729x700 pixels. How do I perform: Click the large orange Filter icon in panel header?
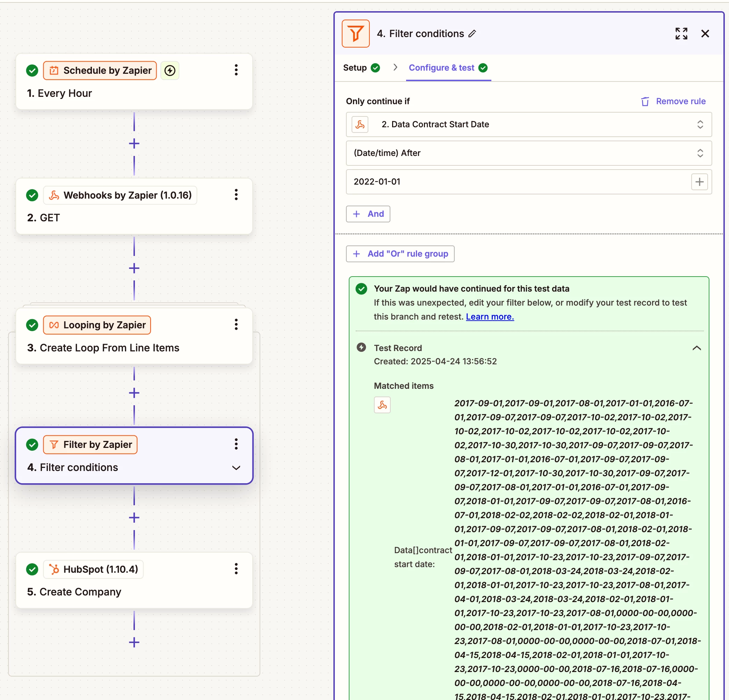pos(355,34)
